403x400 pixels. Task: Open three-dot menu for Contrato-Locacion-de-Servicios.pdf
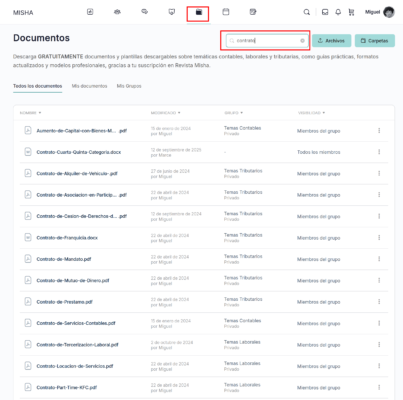(379, 366)
